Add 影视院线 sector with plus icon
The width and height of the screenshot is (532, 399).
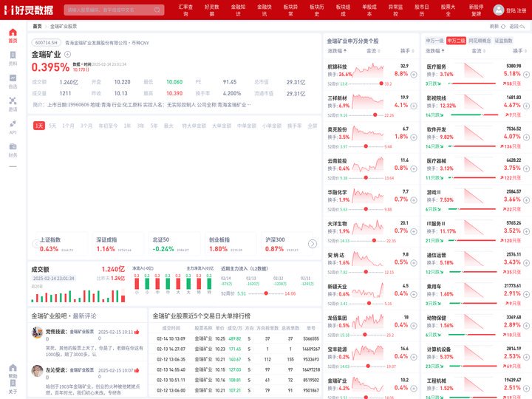(526, 106)
